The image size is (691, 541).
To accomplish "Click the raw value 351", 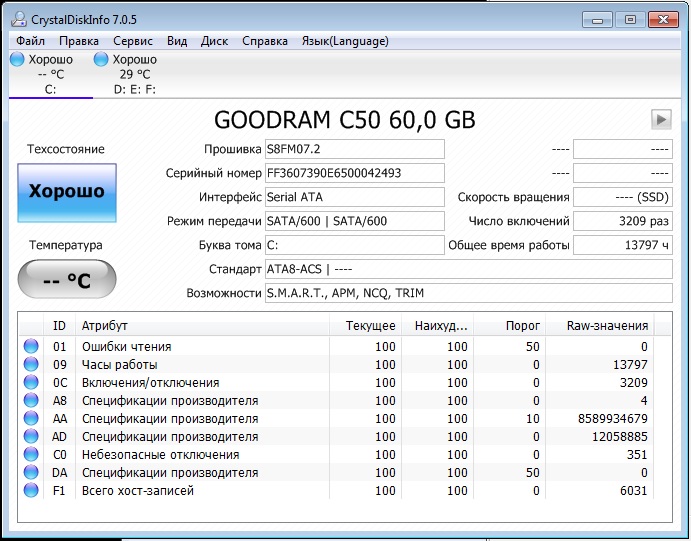I will (x=637, y=455).
